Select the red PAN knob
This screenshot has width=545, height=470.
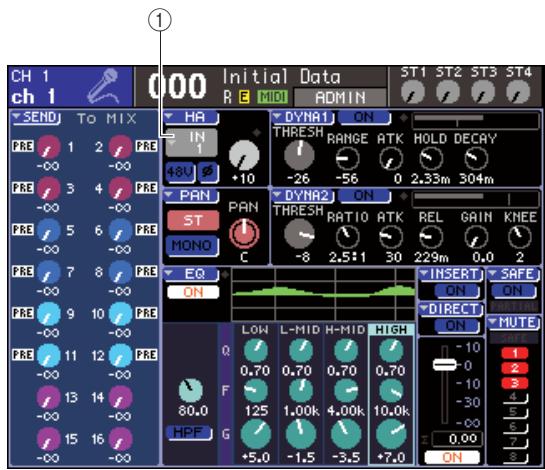click(244, 234)
